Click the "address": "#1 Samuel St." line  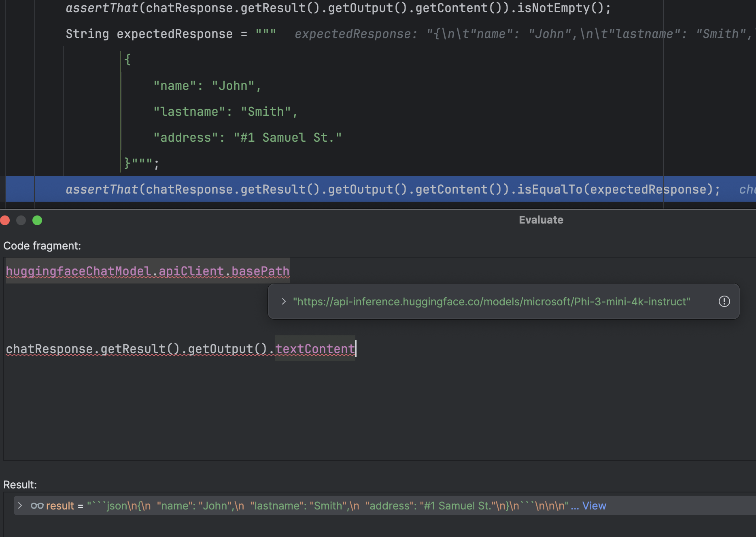pos(247,137)
